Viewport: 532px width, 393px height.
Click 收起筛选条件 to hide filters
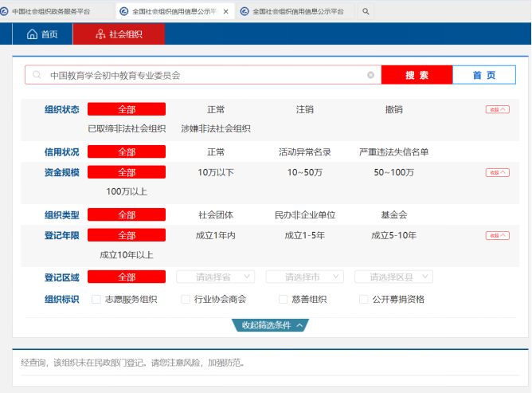pos(271,325)
